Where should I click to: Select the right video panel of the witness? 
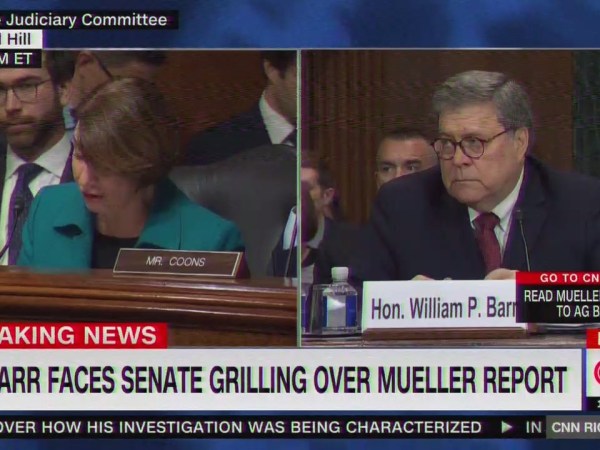(x=450, y=198)
